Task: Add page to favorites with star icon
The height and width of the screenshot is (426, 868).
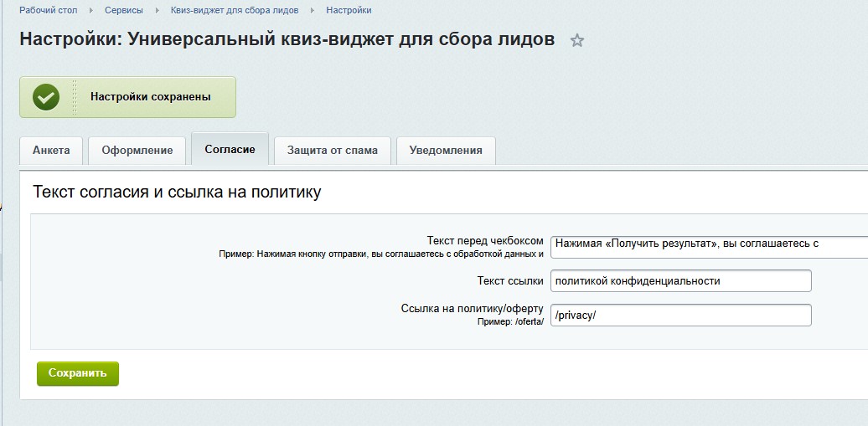Action: coord(576,40)
